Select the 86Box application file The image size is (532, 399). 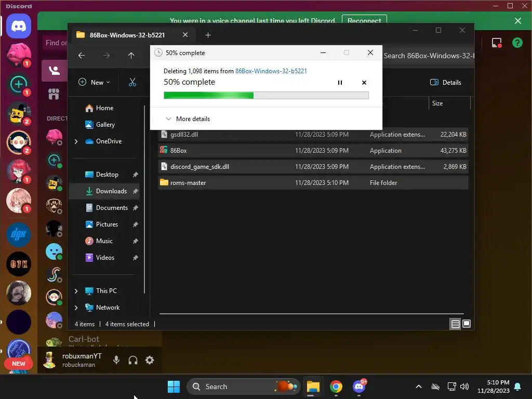click(313, 150)
